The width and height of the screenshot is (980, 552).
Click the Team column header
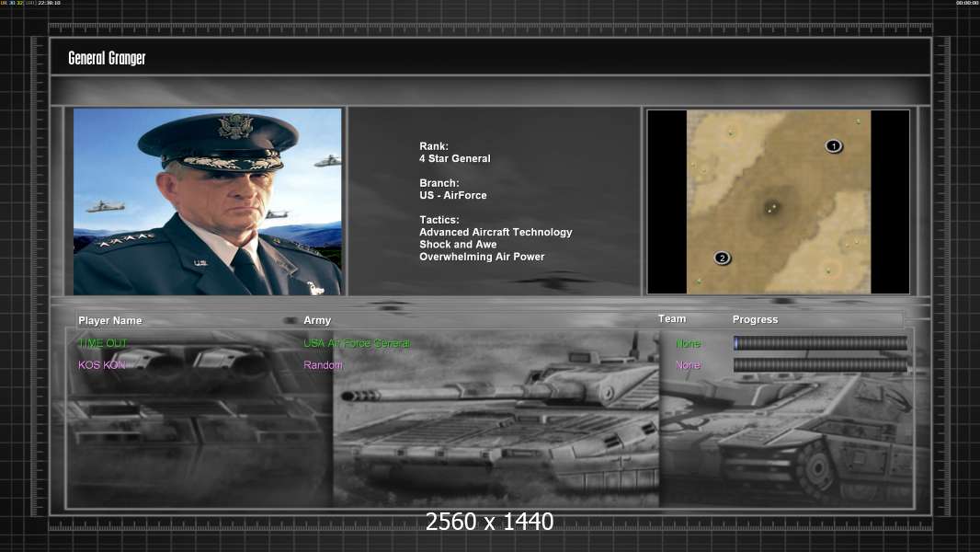[672, 319]
